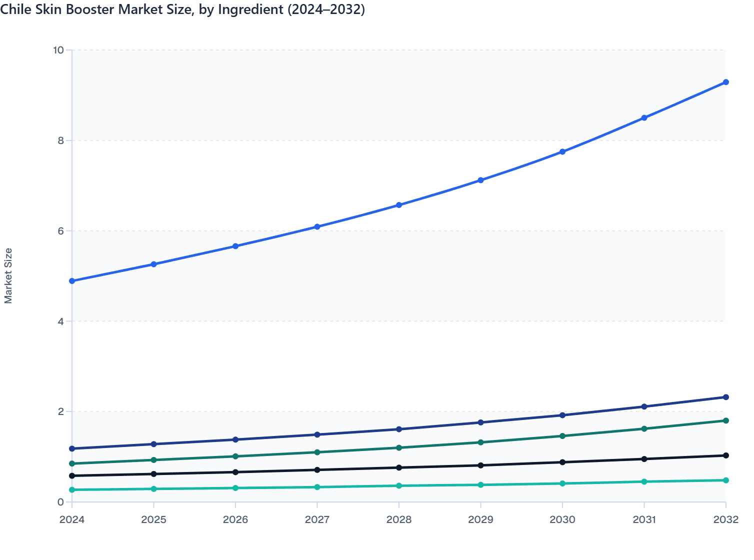Click the 2031 marker on the blue line

click(644, 118)
